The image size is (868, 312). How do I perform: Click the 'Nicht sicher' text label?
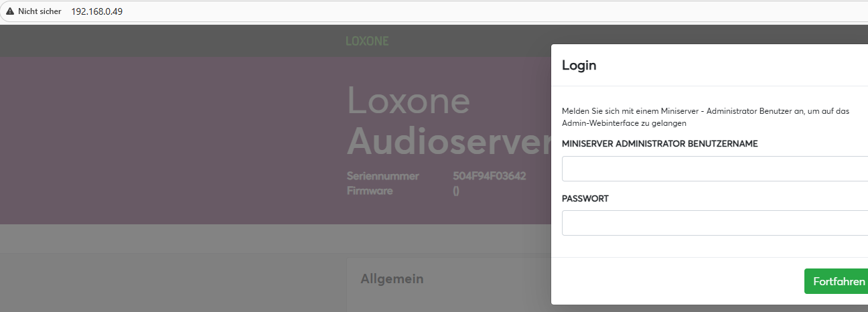point(40,11)
